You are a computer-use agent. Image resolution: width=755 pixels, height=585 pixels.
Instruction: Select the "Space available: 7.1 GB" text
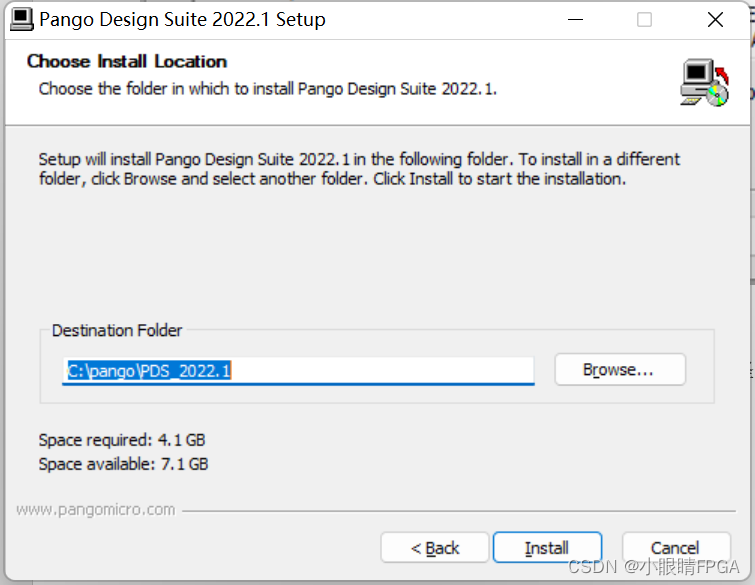pyautogui.click(x=123, y=464)
